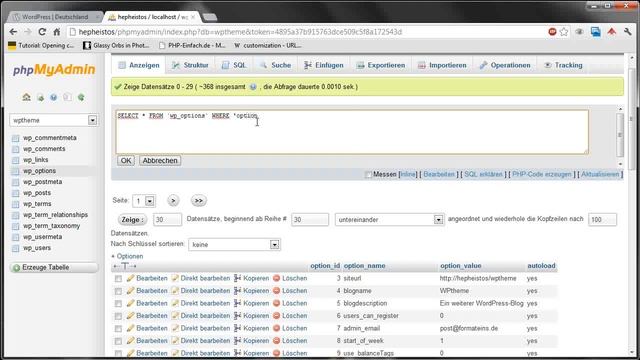Switch to the WordPress Deutschland browser tab
640x360 pixels.
click(x=55, y=17)
